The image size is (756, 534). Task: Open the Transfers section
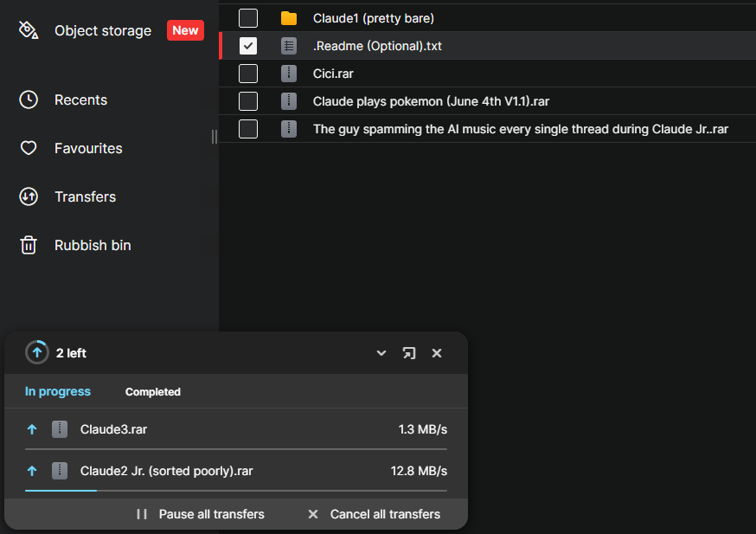coord(85,196)
